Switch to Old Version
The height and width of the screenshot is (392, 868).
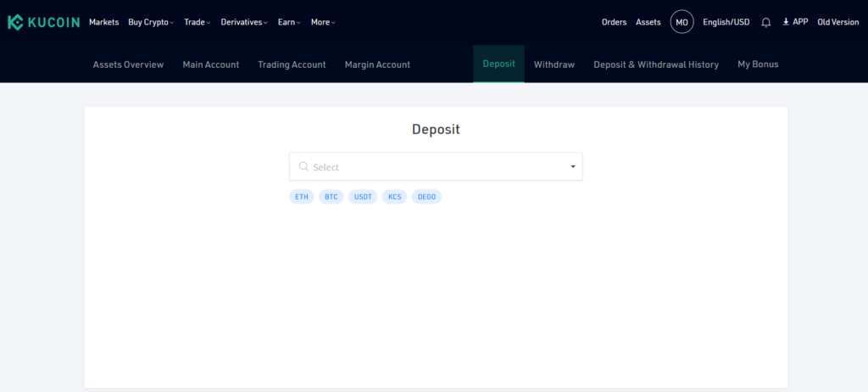(838, 22)
